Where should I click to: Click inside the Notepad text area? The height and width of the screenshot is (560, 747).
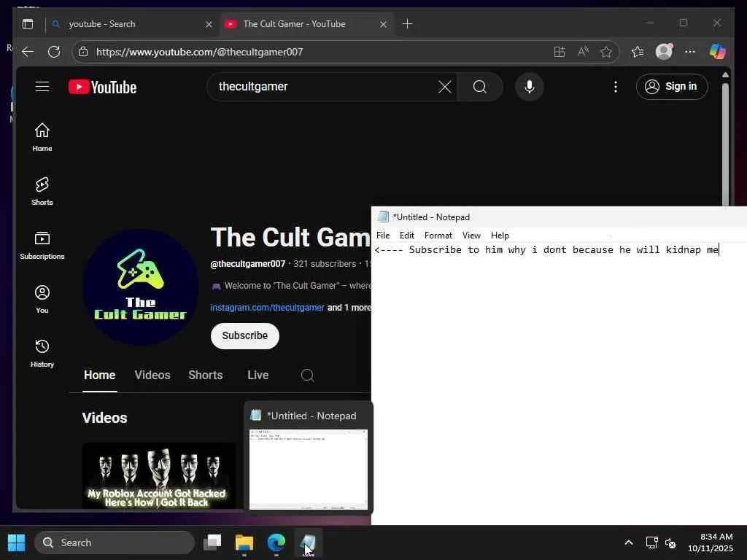coord(559,384)
